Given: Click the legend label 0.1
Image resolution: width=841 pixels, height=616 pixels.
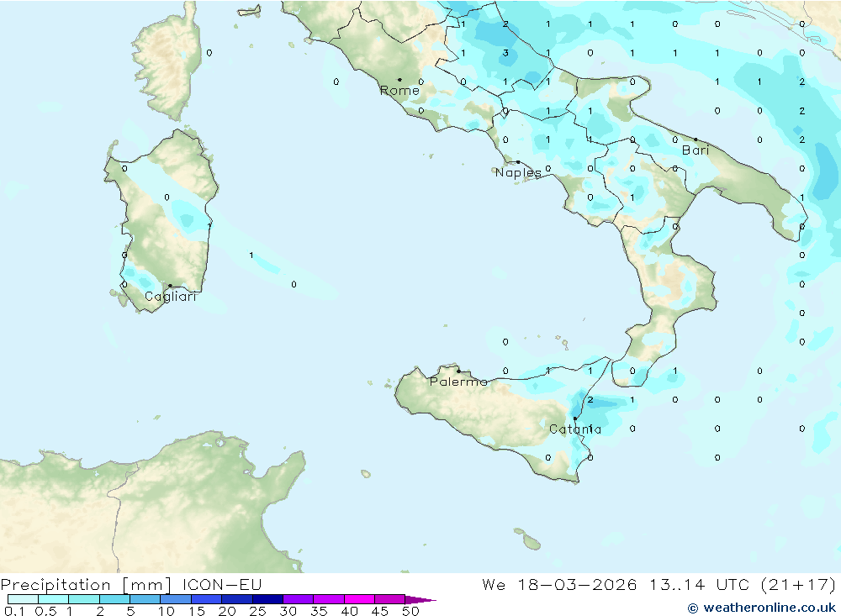Looking at the screenshot, I should click(14, 611).
